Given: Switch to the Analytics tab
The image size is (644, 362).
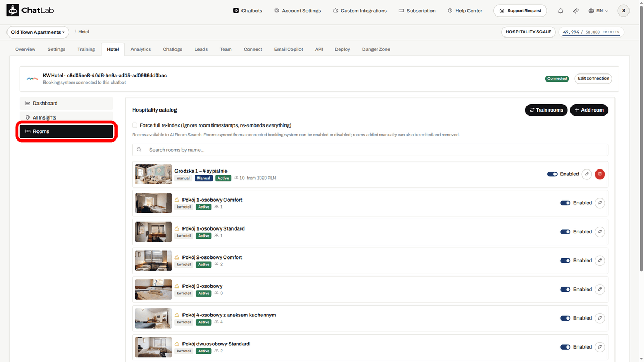Looking at the screenshot, I should 141,49.
